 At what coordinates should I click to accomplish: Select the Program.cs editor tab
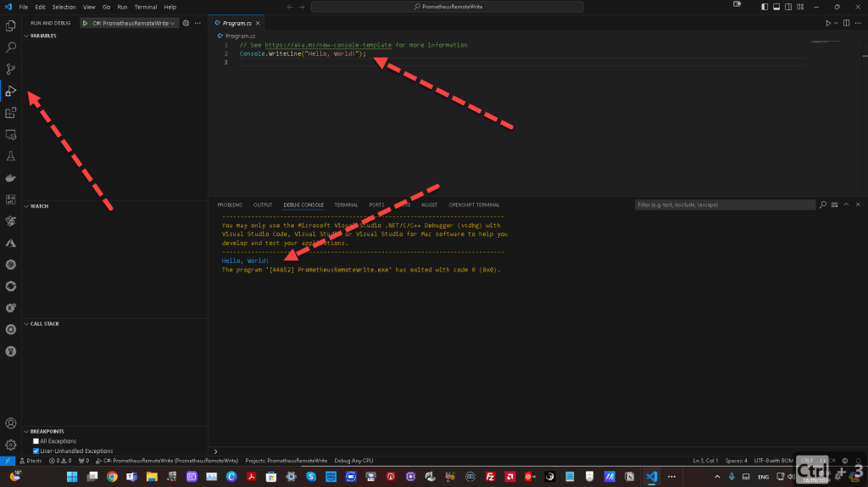(237, 23)
